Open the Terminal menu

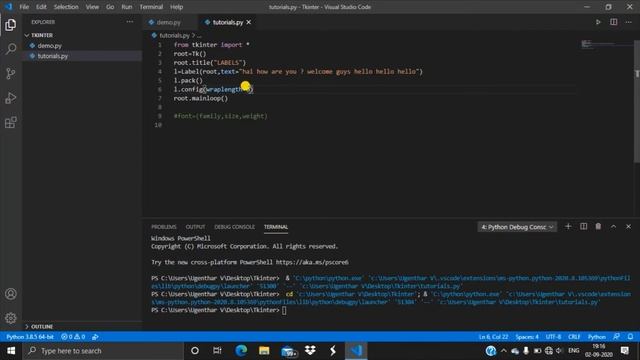tap(151, 7)
